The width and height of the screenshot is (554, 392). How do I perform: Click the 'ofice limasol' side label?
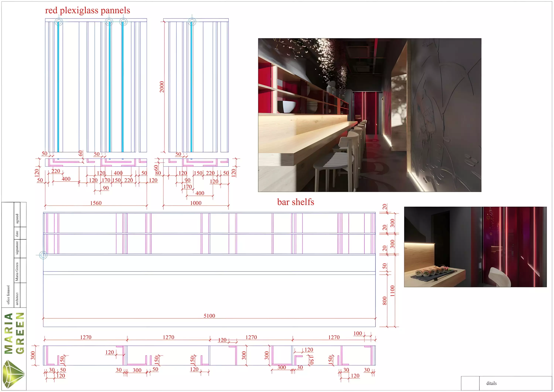click(8, 295)
